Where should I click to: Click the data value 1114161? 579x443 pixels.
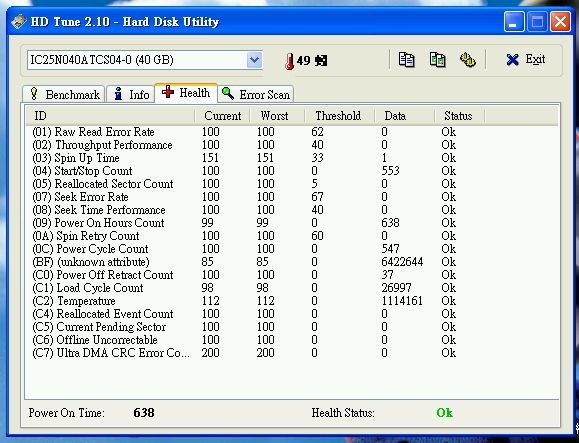tap(402, 301)
